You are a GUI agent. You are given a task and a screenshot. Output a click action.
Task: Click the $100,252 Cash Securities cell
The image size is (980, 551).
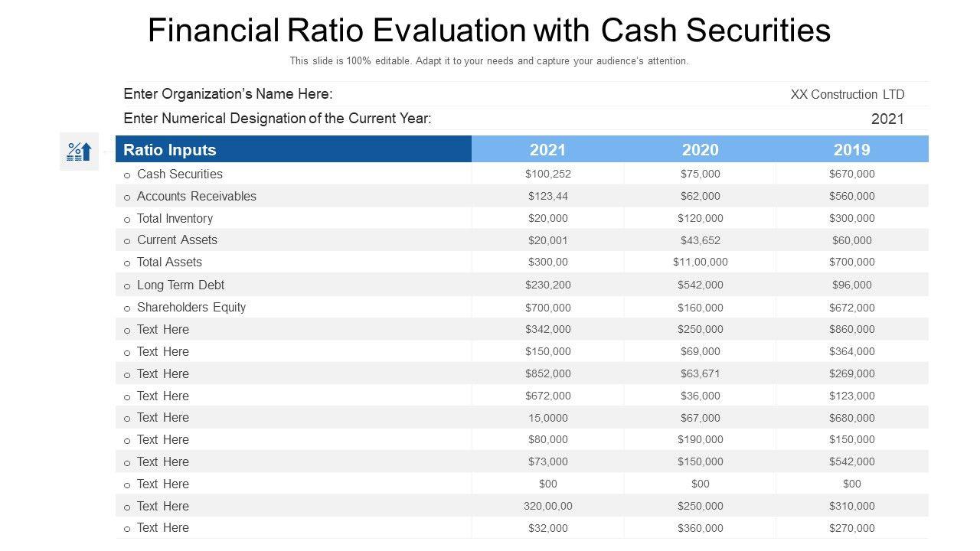(x=548, y=174)
